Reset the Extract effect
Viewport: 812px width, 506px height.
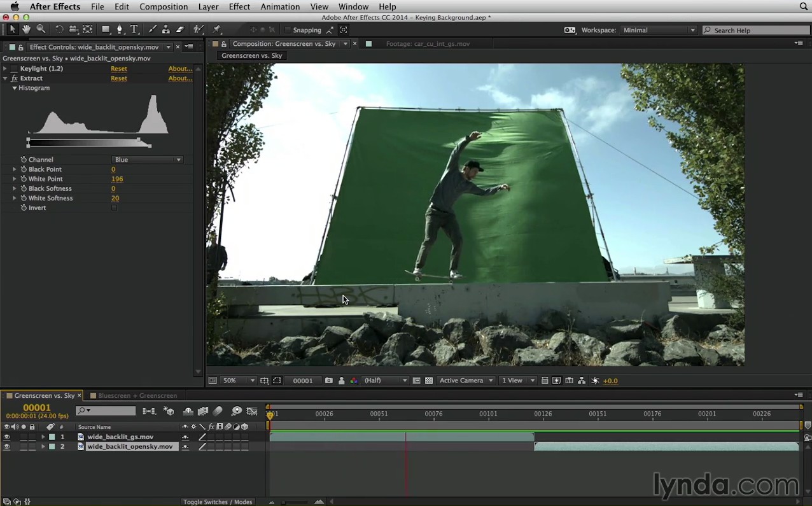click(x=119, y=78)
